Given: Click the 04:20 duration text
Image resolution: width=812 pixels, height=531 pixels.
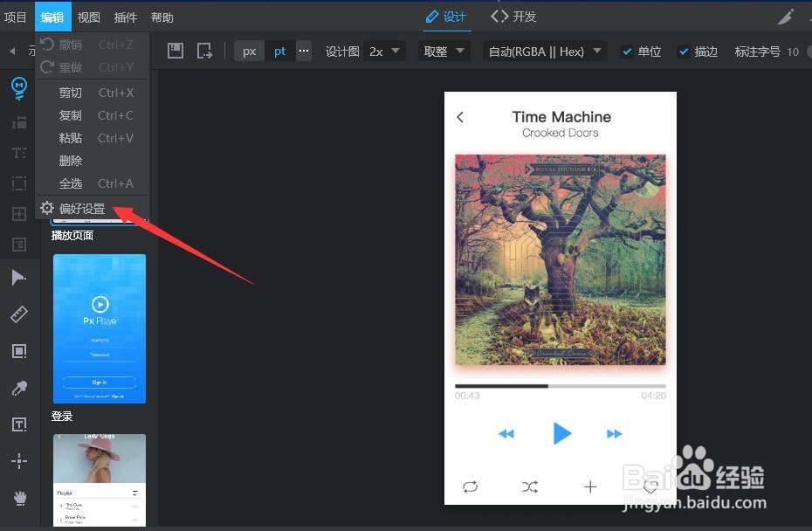Looking at the screenshot, I should click(654, 396).
